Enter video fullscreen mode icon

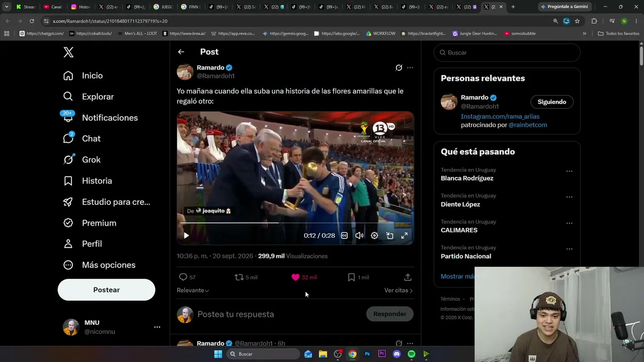(x=404, y=235)
